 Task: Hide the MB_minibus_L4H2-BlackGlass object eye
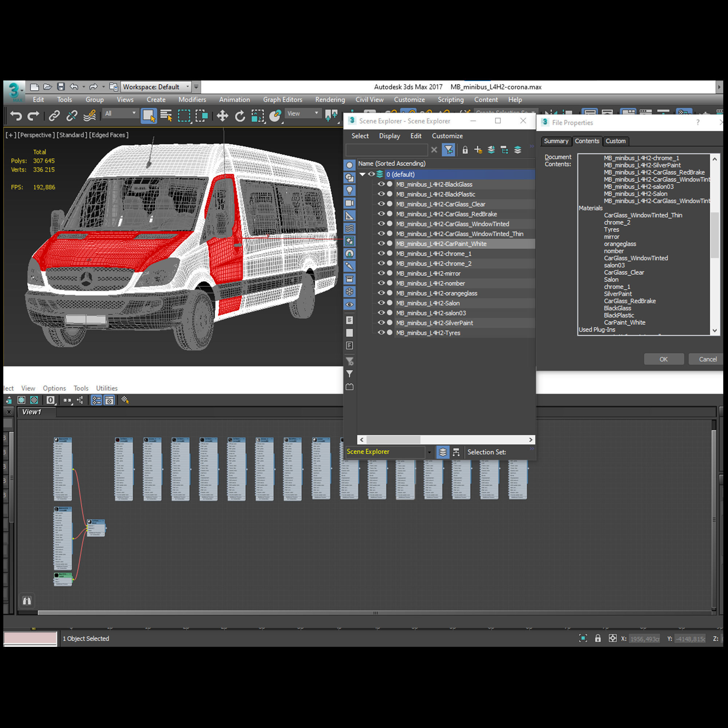tap(381, 184)
